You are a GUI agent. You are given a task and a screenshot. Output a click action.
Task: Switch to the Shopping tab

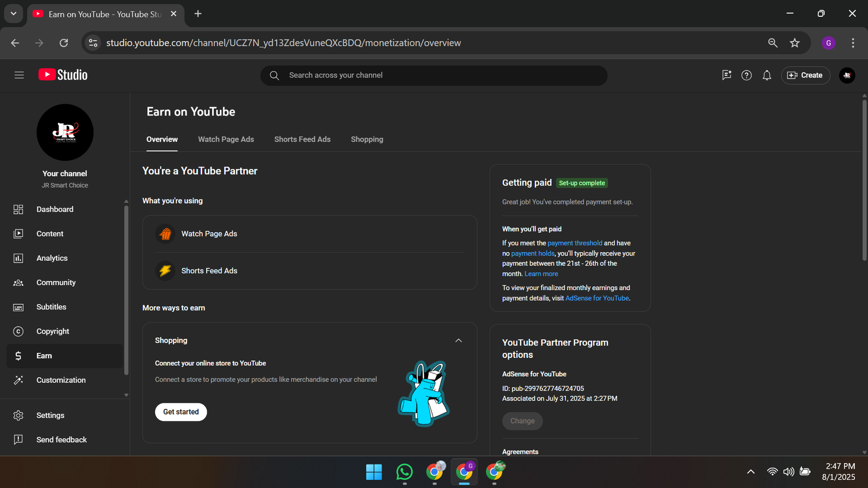click(x=367, y=139)
